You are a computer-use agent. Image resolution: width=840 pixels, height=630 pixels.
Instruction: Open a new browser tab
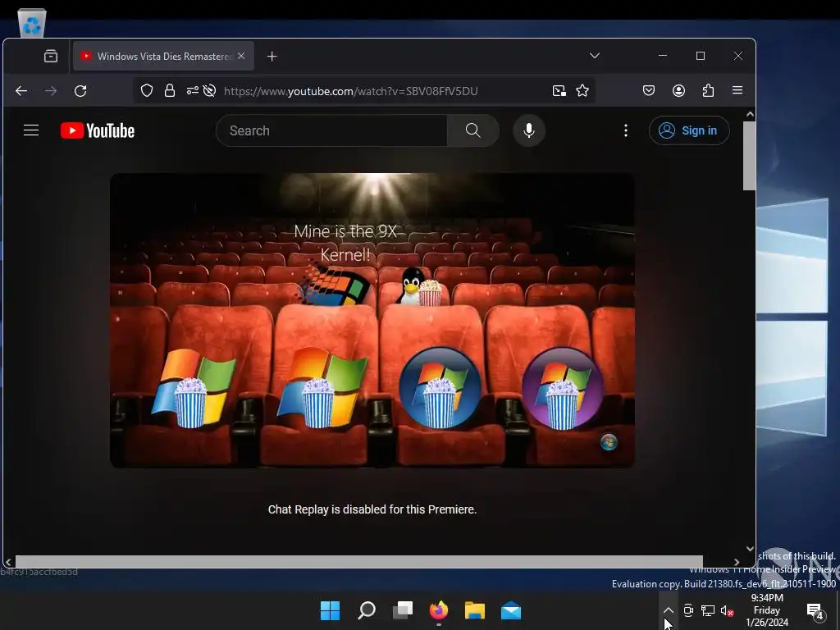coord(272,57)
